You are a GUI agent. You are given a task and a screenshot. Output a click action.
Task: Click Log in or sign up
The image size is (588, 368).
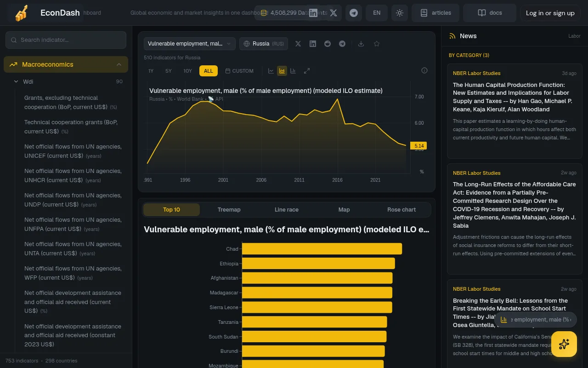[550, 13]
